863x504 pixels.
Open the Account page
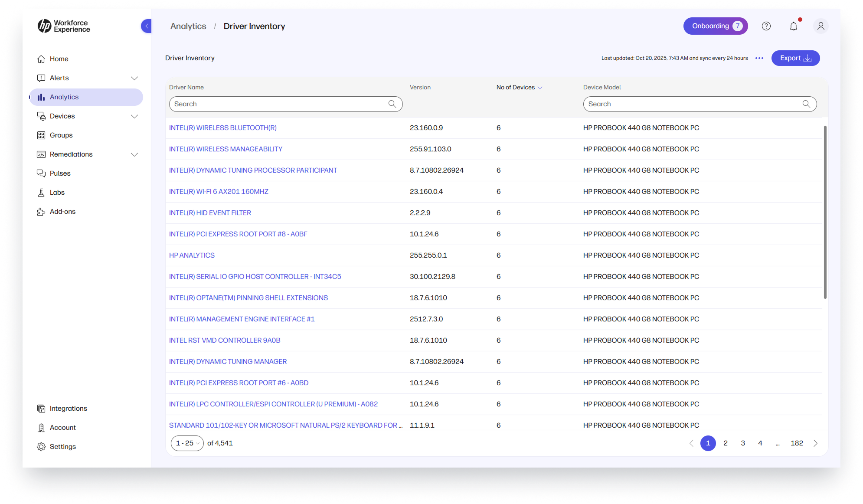point(62,427)
